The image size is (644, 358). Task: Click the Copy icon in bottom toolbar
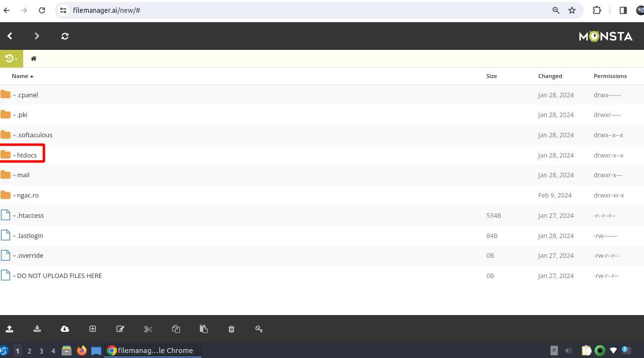[176, 329]
